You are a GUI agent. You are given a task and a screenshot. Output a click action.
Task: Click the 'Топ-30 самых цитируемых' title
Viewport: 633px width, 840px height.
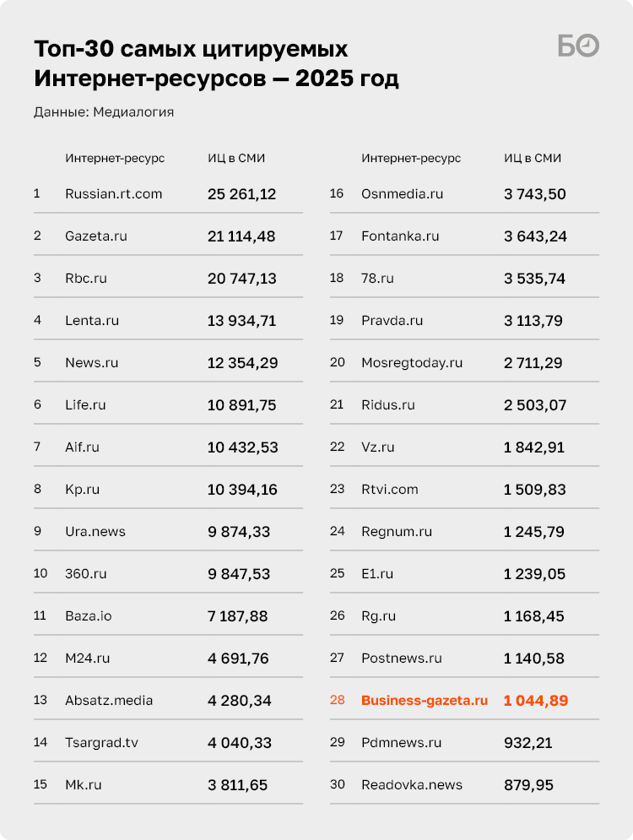point(191,47)
